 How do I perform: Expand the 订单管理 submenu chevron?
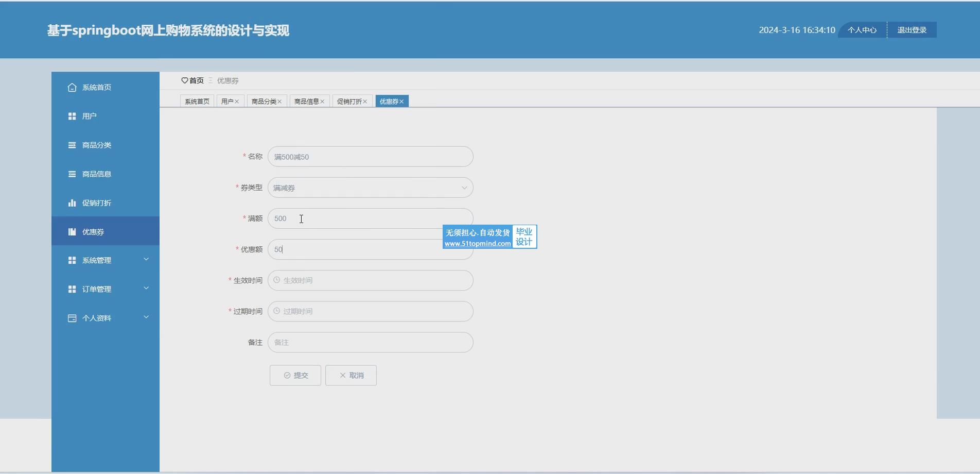[x=146, y=288]
